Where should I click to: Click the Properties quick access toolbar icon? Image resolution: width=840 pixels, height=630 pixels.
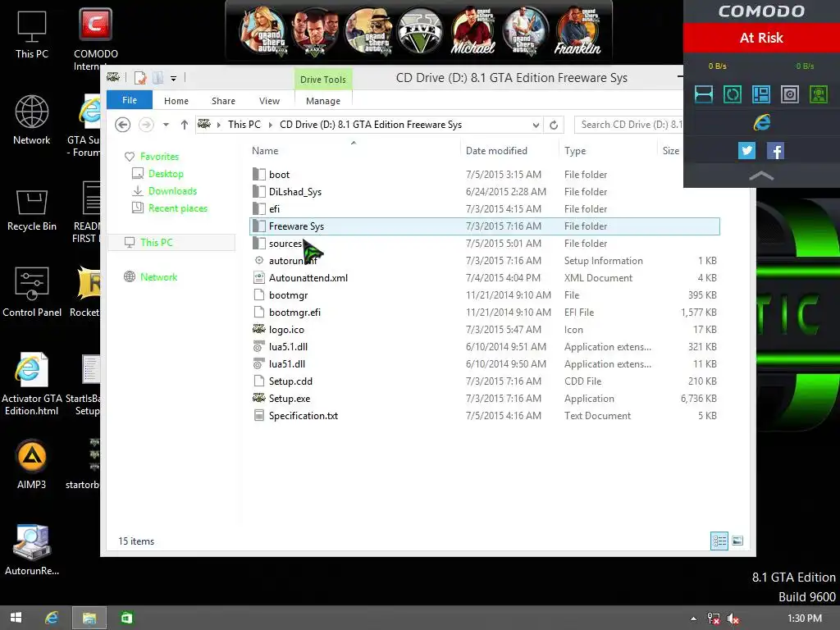140,78
